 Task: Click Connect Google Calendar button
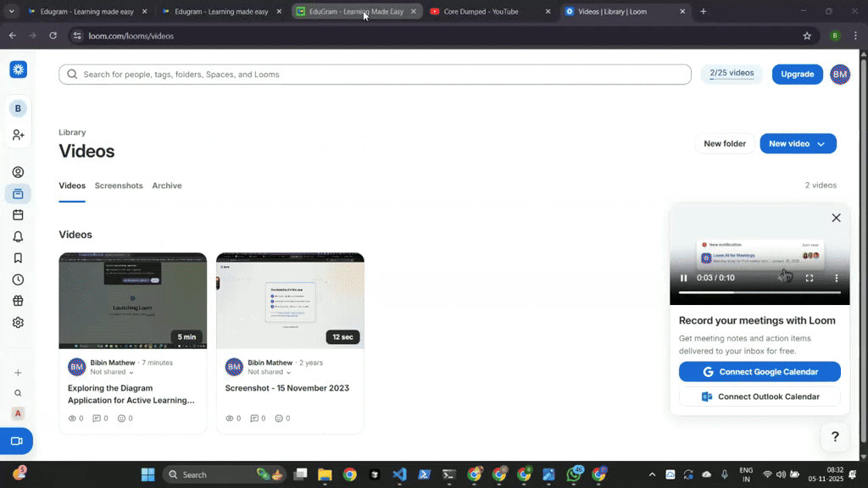pos(759,372)
